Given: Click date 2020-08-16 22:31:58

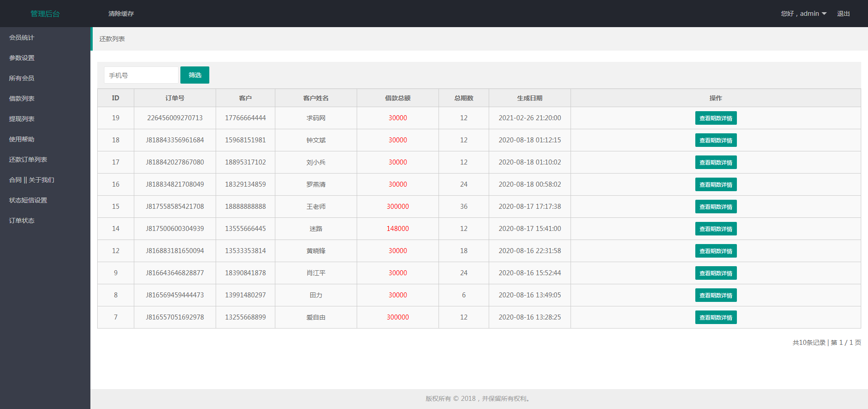Looking at the screenshot, I should coord(530,251).
